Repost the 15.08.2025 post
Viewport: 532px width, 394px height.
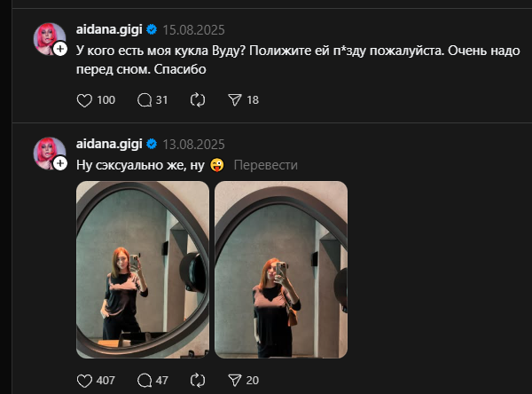[x=198, y=100]
